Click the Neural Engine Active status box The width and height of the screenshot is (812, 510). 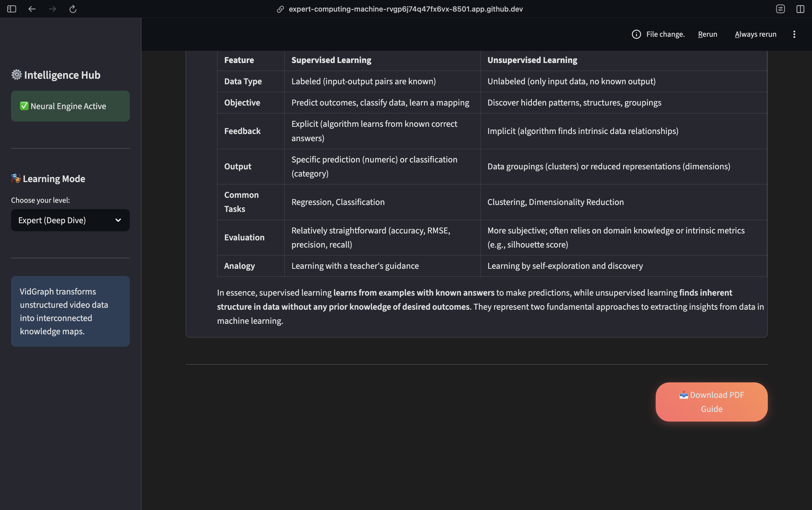tap(70, 106)
